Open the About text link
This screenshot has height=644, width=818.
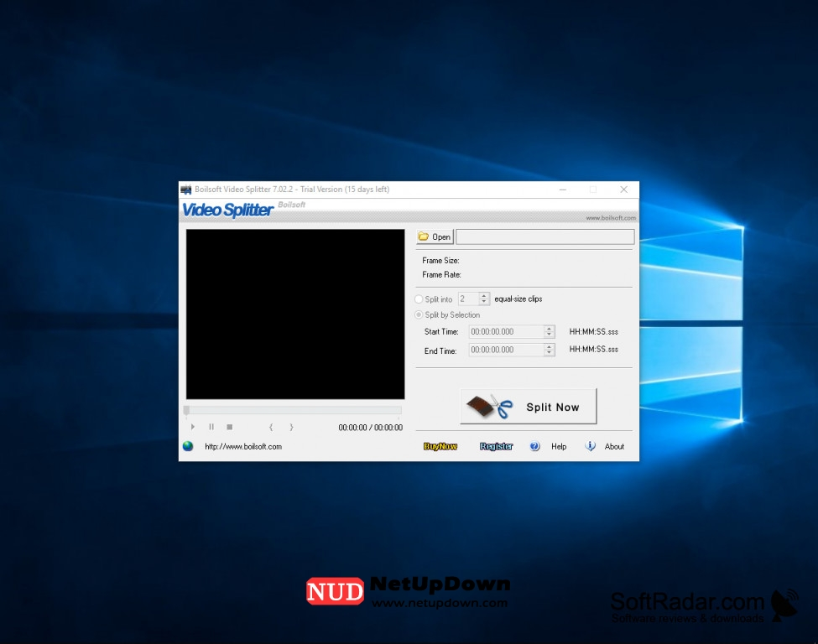(614, 447)
